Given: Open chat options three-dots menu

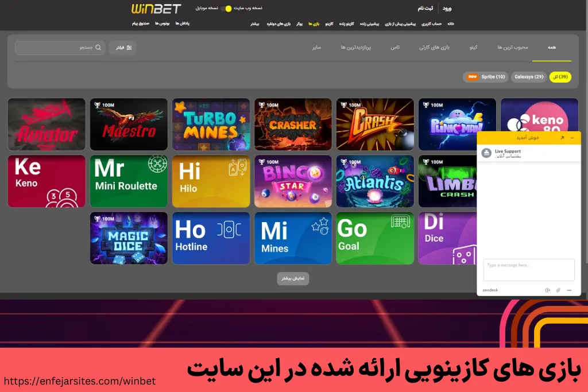Looking at the screenshot, I should tap(569, 290).
